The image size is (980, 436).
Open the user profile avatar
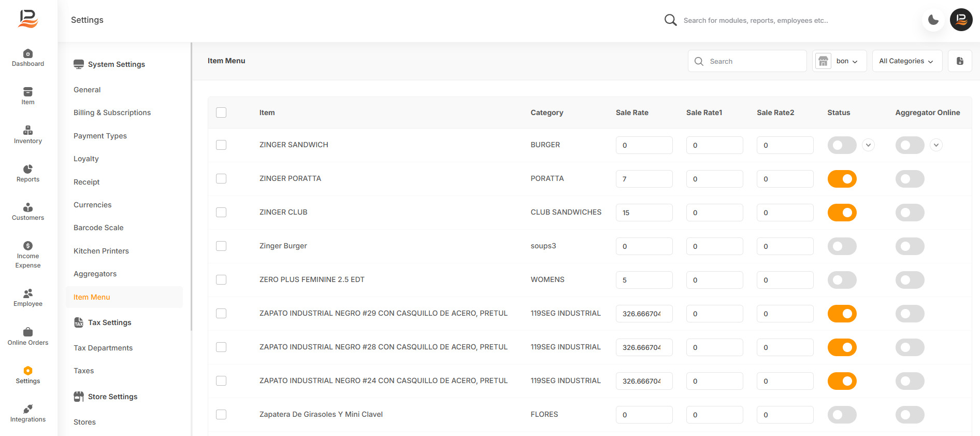(961, 20)
